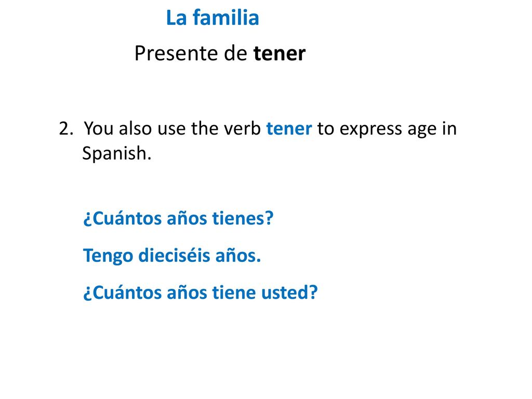Click the word 'tienes?' in first question

(x=243, y=218)
